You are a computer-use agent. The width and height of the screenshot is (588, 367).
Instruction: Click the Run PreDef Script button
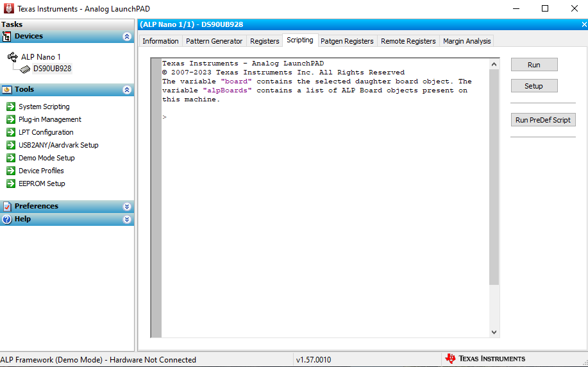(542, 120)
